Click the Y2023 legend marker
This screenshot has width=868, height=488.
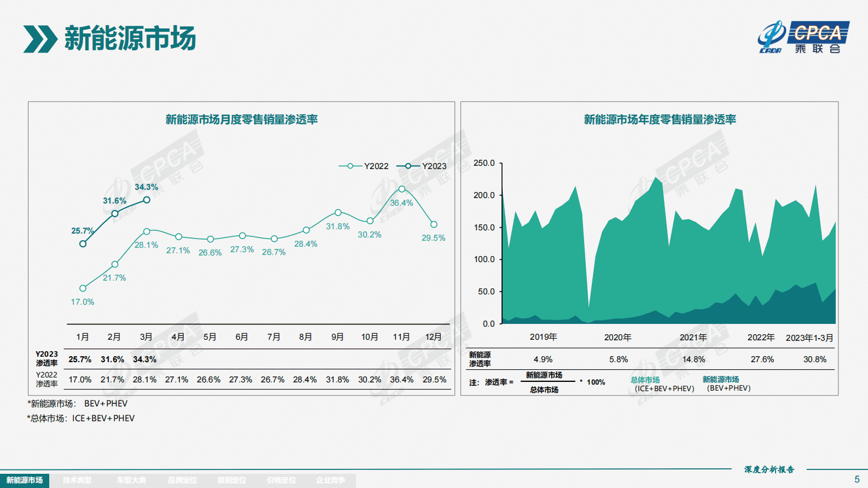click(x=408, y=166)
